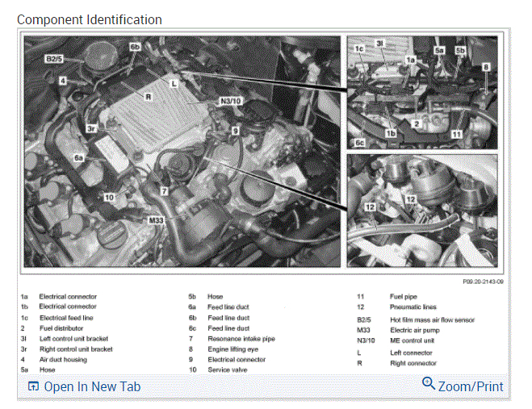
Task: Click legend entry 'Resonance intake pipe'
Action: 241,339
